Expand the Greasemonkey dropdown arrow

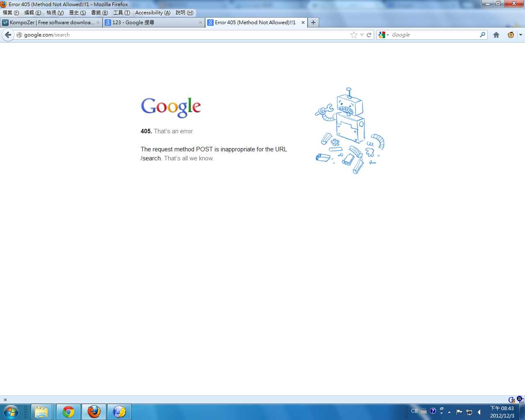click(x=520, y=35)
